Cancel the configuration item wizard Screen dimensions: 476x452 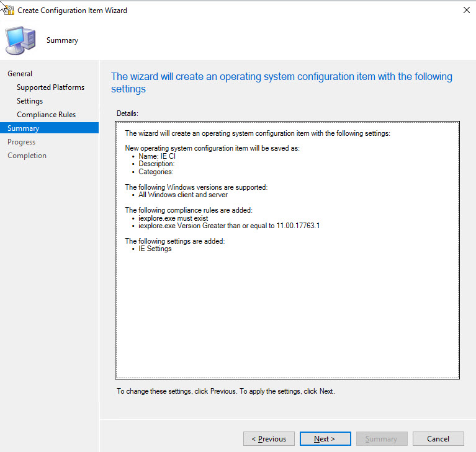point(438,439)
